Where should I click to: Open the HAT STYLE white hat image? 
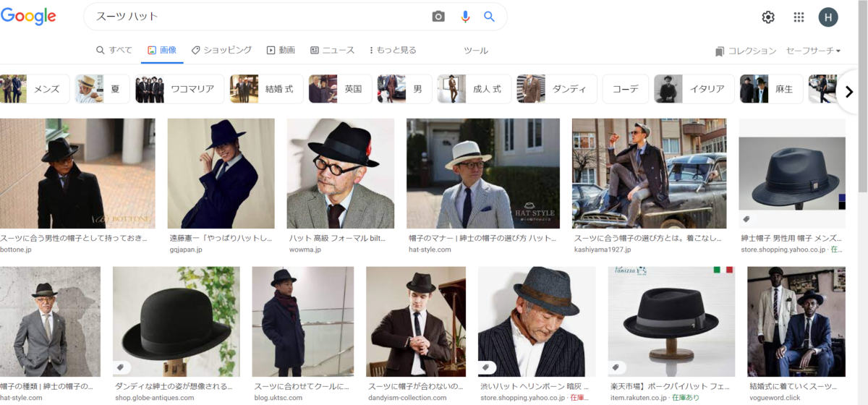point(483,174)
